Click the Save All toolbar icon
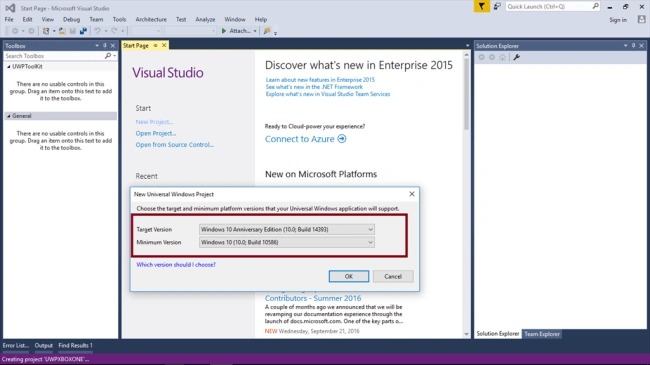650x365 pixels. point(83,31)
